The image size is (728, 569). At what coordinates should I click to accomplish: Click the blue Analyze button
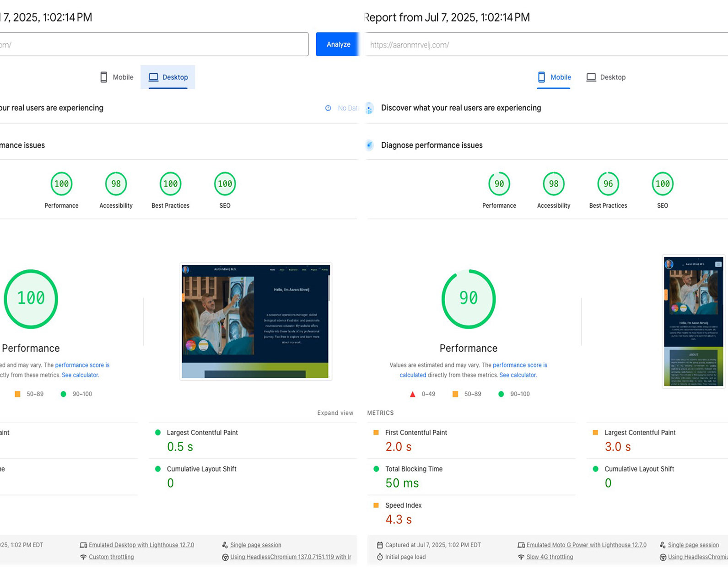338,44
